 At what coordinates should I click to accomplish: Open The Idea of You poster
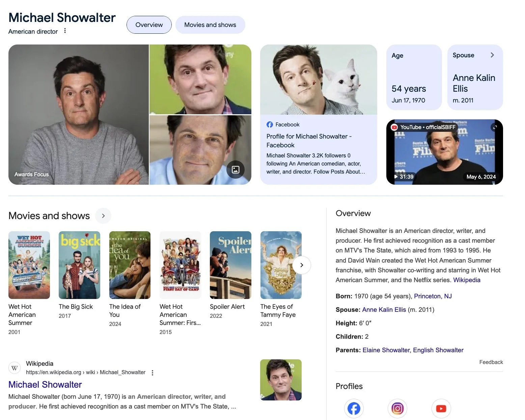(x=130, y=265)
